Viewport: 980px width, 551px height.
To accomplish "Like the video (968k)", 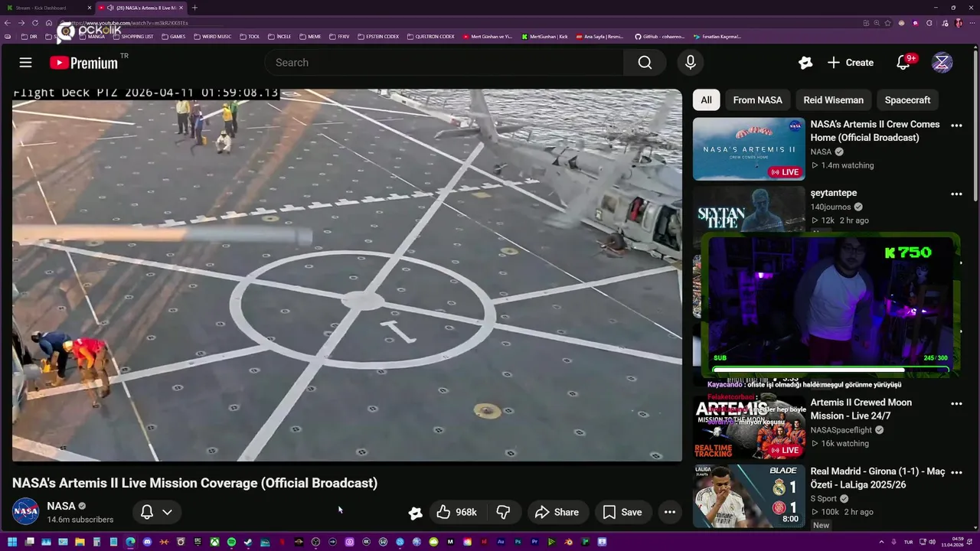I will (456, 512).
